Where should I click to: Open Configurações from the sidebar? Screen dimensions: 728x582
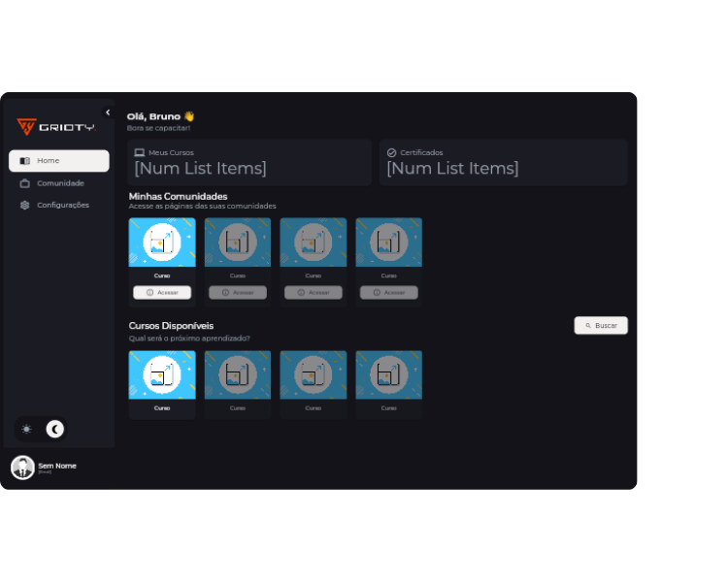62,205
